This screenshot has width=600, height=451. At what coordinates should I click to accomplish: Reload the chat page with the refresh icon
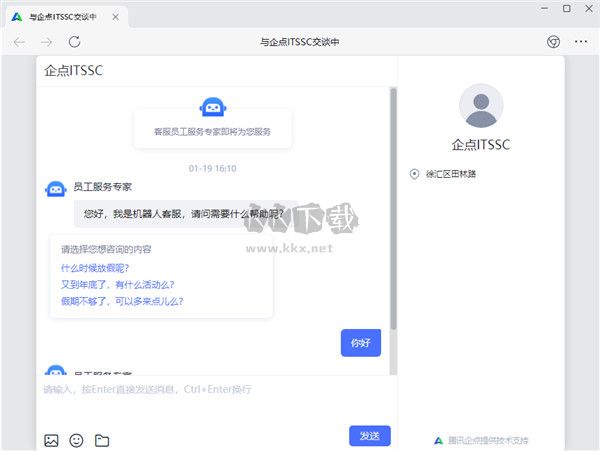pos(74,42)
